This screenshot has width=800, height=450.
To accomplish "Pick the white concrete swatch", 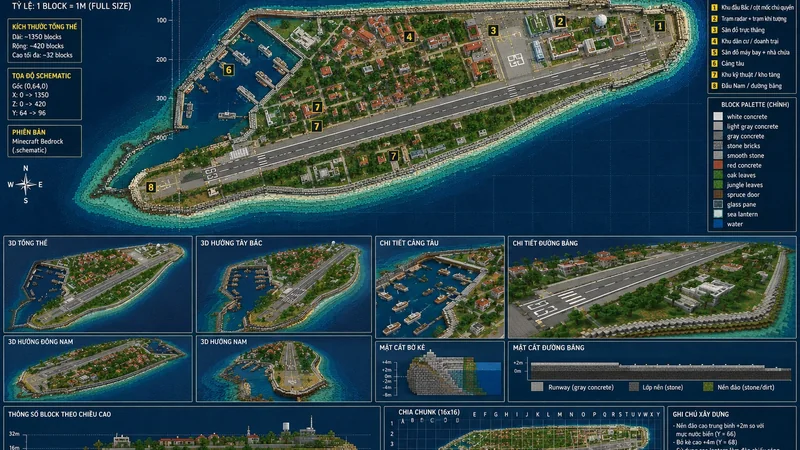I will (718, 117).
